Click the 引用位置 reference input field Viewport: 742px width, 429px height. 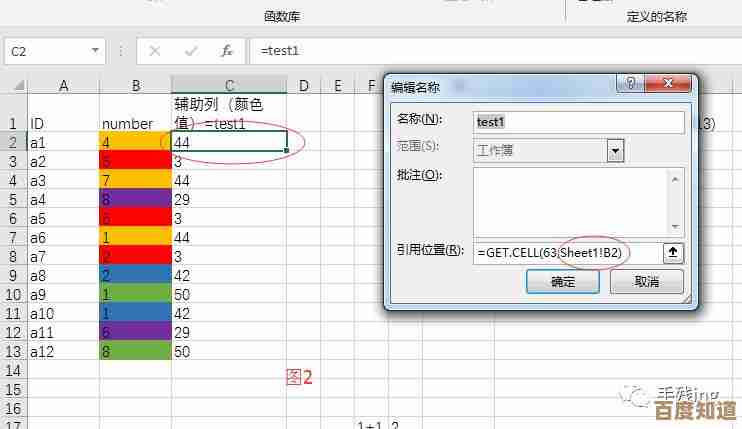click(x=565, y=253)
